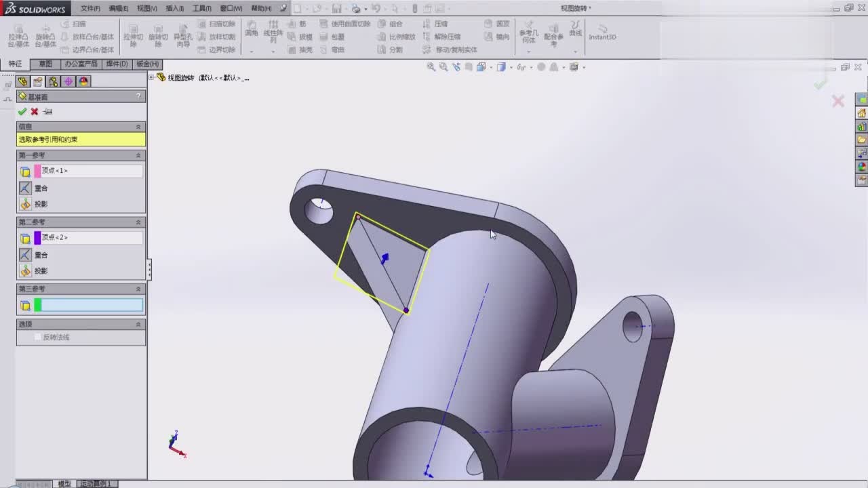
Task: Open the File menu
Action: coord(90,8)
